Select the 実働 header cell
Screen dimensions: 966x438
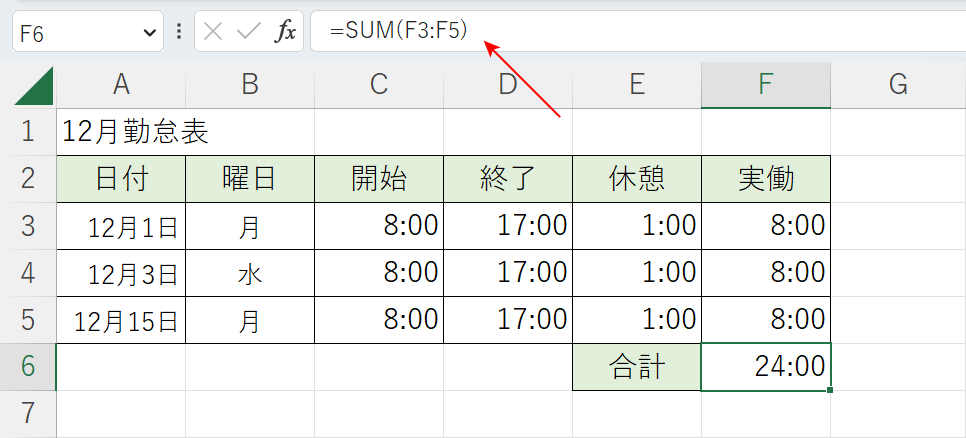766,179
